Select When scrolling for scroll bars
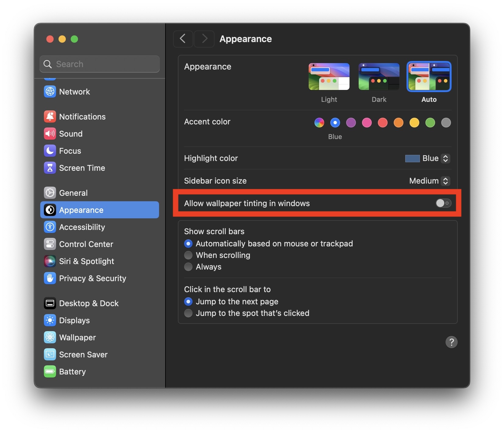The width and height of the screenshot is (504, 433). tap(188, 255)
